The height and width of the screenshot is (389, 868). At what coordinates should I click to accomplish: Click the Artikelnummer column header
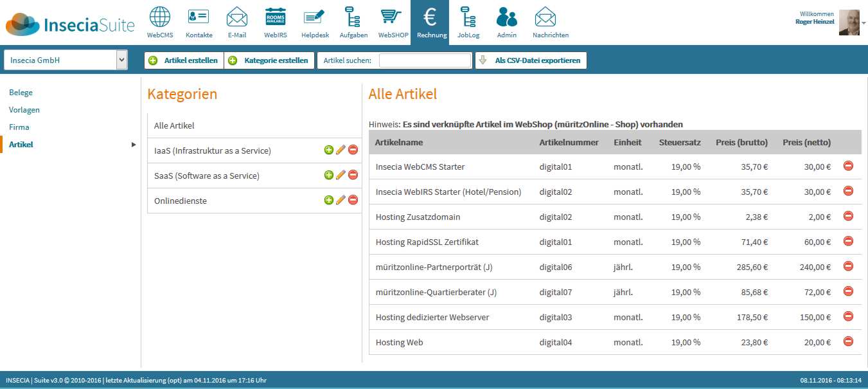[x=569, y=142]
